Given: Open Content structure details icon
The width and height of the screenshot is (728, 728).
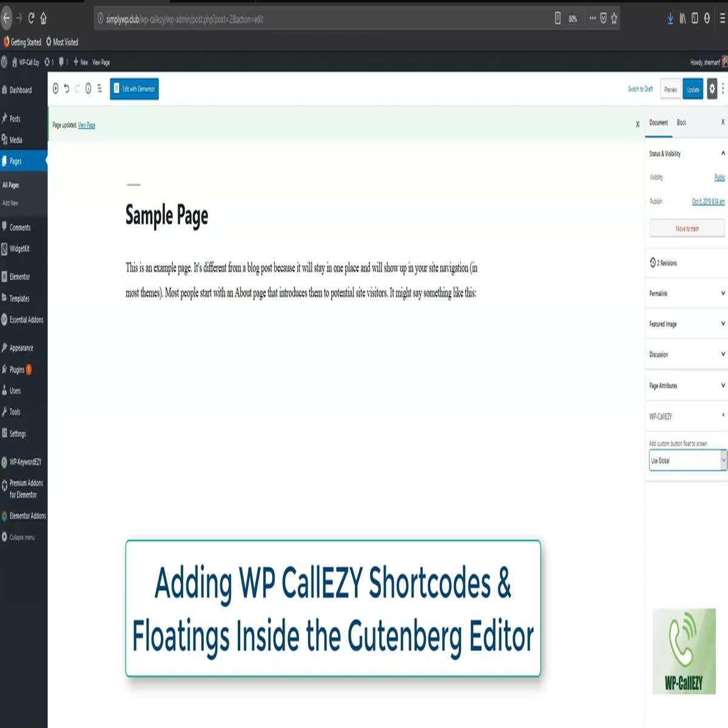Looking at the screenshot, I should (x=89, y=89).
